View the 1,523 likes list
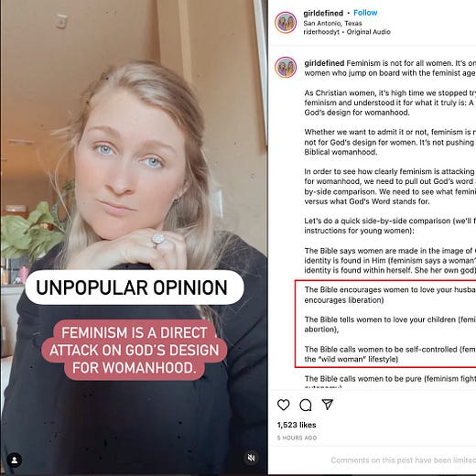The image size is (476, 476). point(297,425)
